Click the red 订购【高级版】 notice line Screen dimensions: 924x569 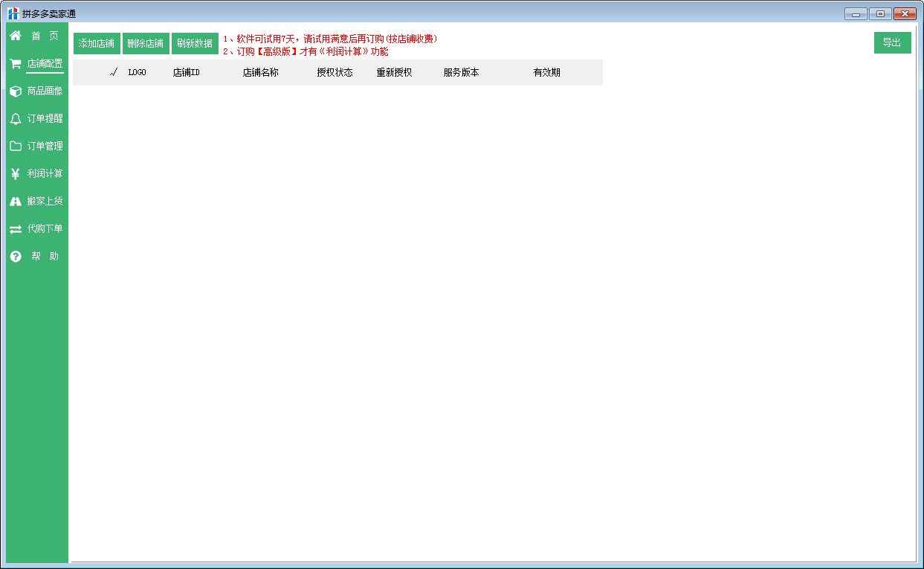pyautogui.click(x=306, y=52)
